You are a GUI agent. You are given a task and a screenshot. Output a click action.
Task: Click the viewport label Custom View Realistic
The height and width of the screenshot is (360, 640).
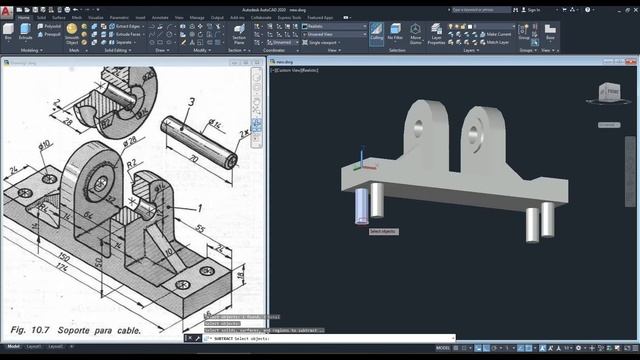(294, 70)
